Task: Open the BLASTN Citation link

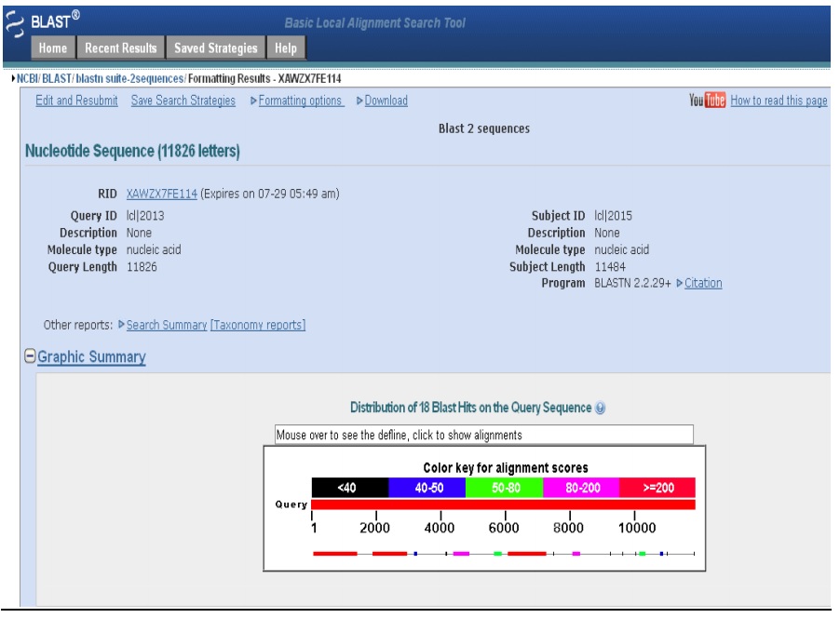Action: point(703,283)
